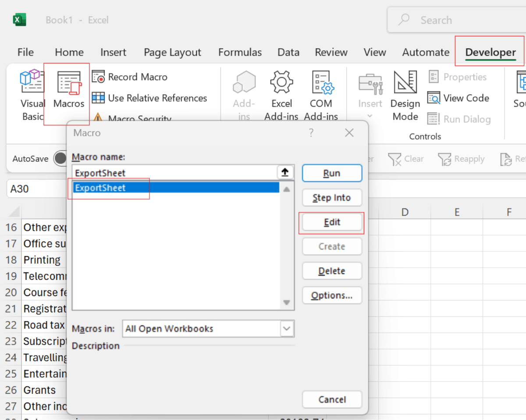Screen dimensions: 526x420
Task: Click the Reapply filter button
Action: pyautogui.click(x=461, y=159)
